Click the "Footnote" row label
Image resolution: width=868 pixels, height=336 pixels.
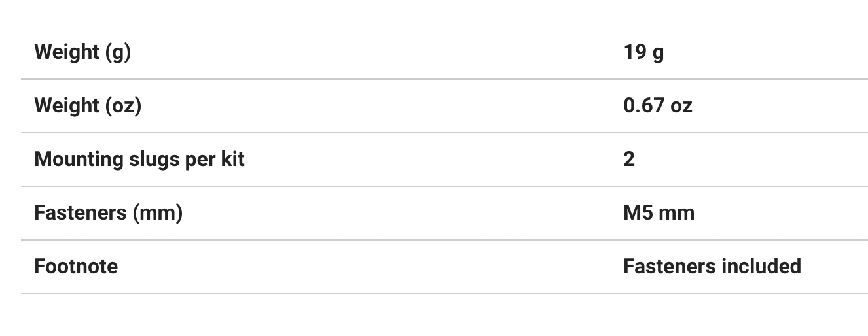[76, 266]
